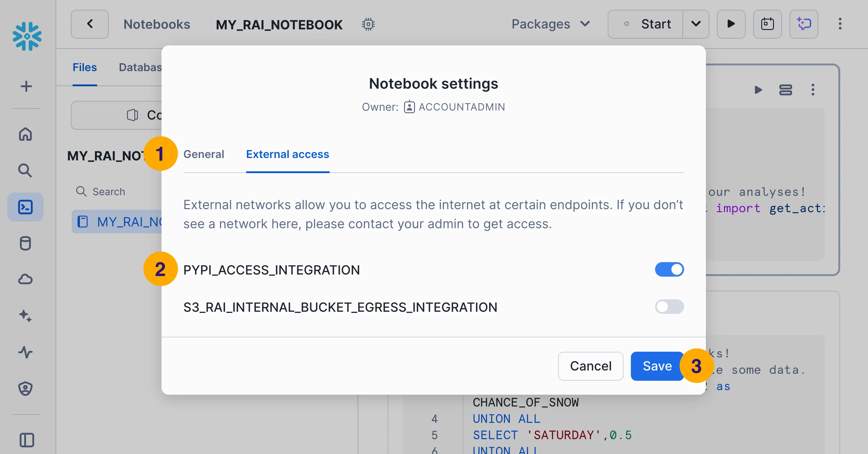Open the Admin shield icon in sidebar
The image size is (868, 454).
(x=26, y=389)
